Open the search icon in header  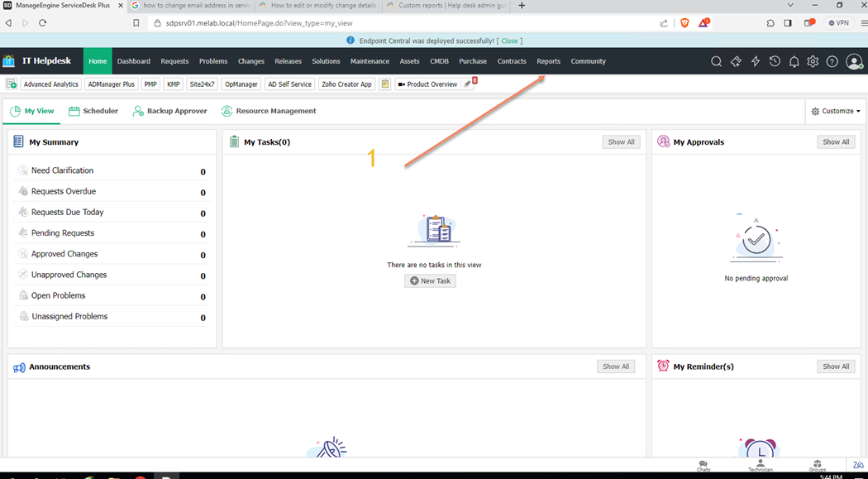716,62
